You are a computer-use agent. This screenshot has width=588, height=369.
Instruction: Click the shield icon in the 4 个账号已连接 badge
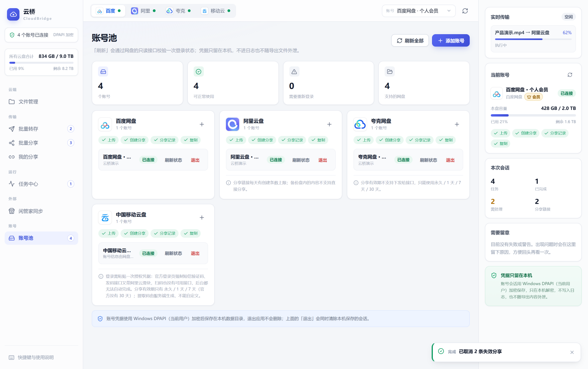[x=12, y=35]
